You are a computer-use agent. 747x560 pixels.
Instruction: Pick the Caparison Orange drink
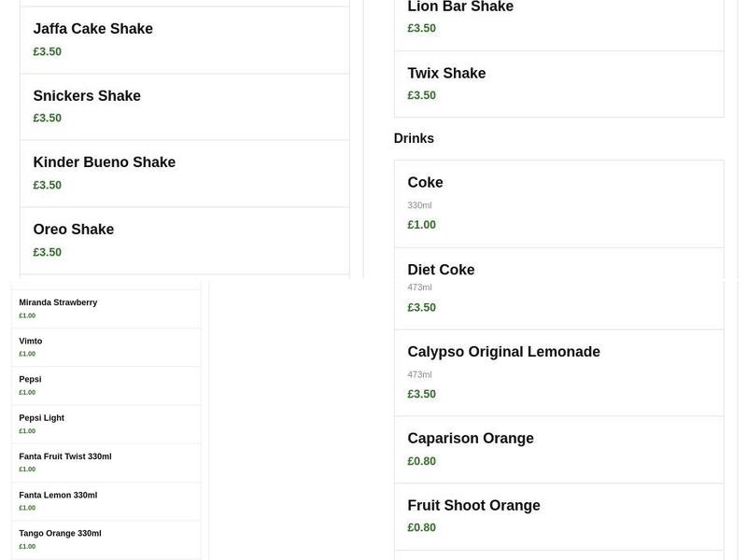(558, 449)
